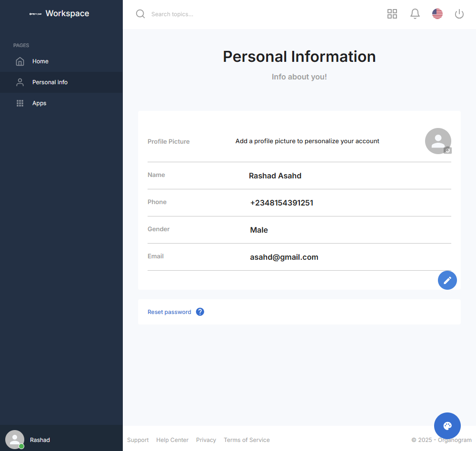
Task: Click the Reset password link
Action: pos(169,312)
